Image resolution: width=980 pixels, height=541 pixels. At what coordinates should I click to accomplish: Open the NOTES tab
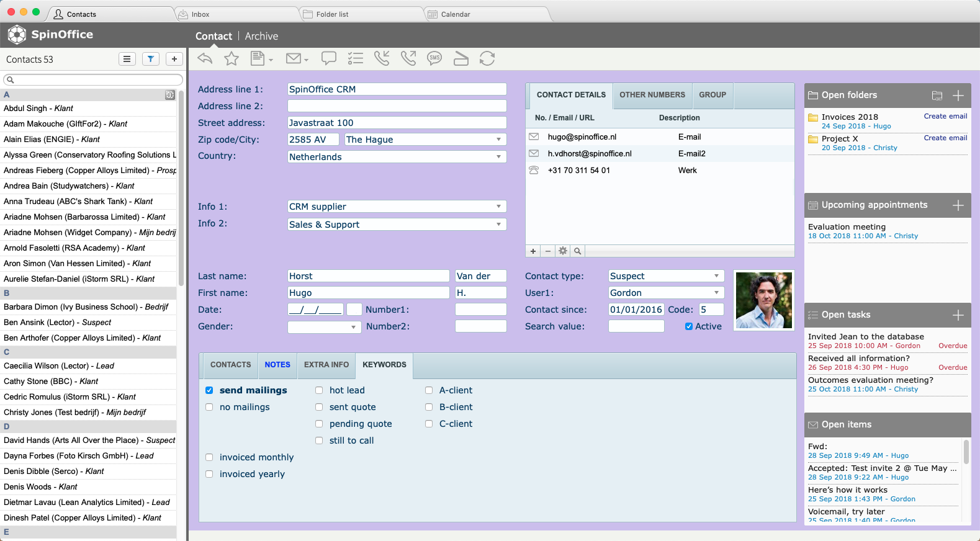pyautogui.click(x=277, y=365)
